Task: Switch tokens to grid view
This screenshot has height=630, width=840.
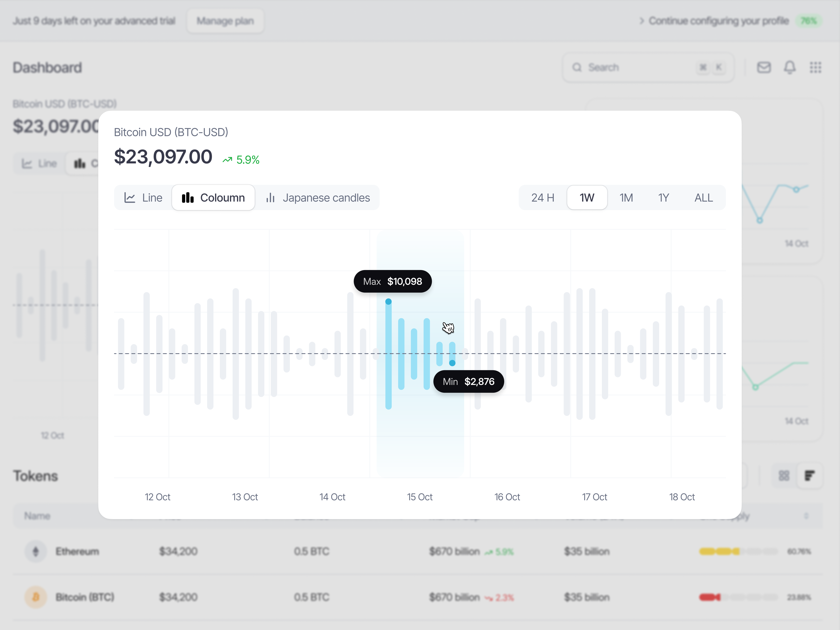Action: (784, 475)
